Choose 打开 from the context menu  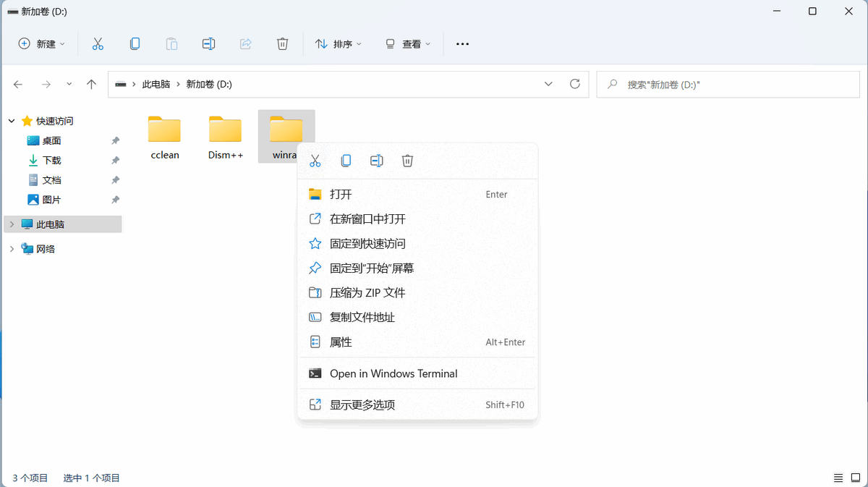[417, 194]
